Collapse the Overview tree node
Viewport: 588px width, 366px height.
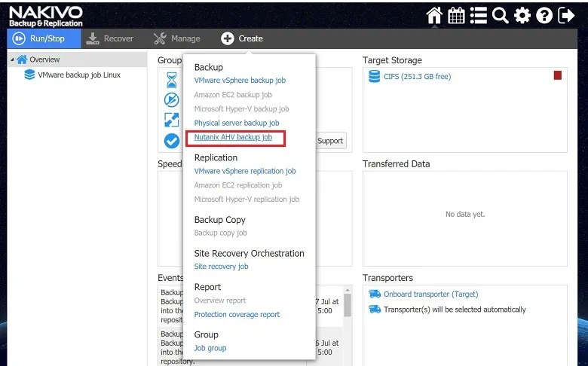(11, 60)
